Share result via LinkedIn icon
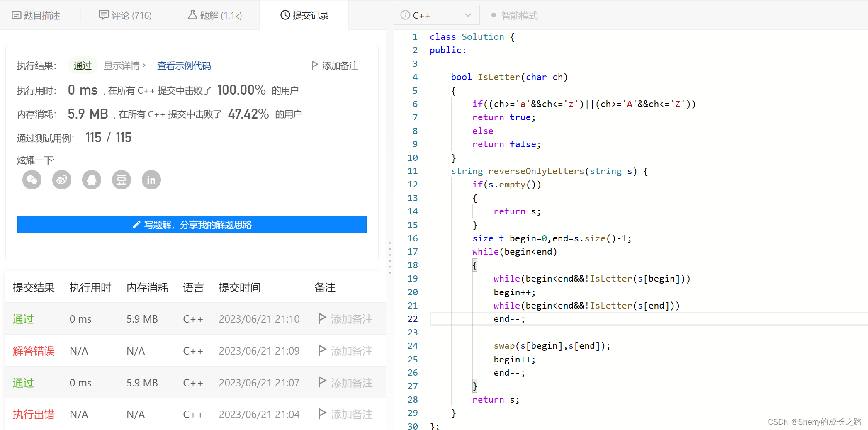This screenshot has height=430, width=868. 151,180
